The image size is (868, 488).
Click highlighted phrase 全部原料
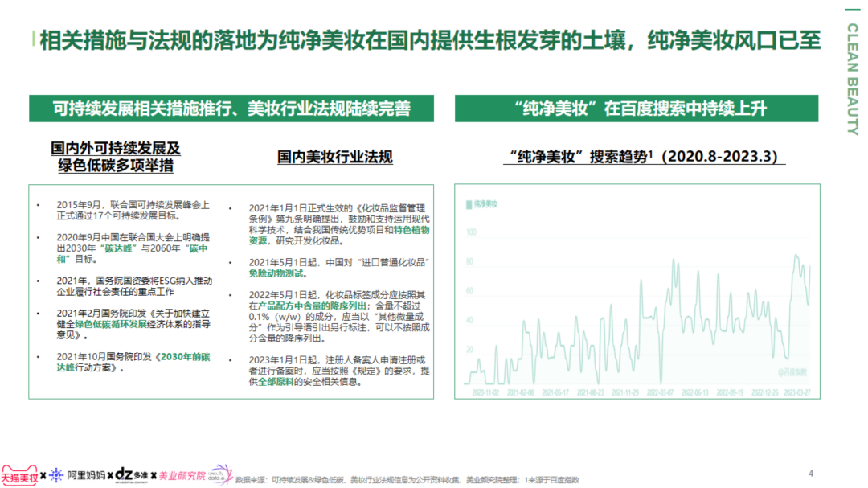tap(276, 382)
